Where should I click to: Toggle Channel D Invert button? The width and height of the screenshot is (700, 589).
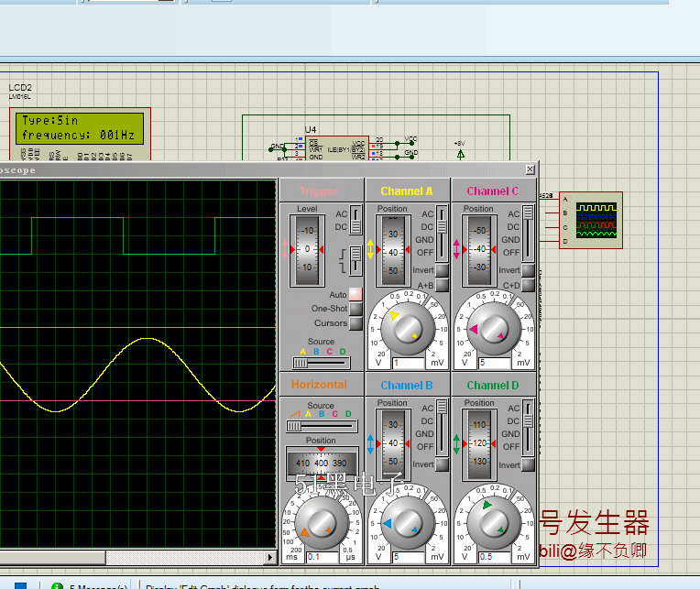coord(528,464)
